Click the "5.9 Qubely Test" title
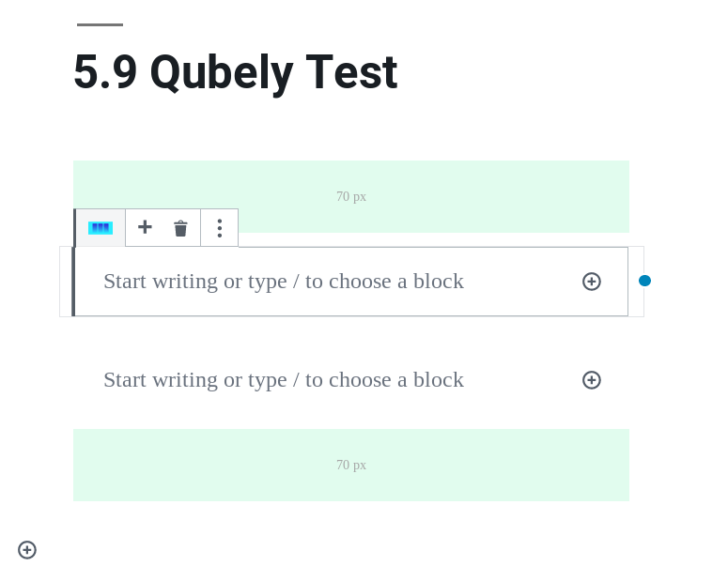 tap(235, 72)
